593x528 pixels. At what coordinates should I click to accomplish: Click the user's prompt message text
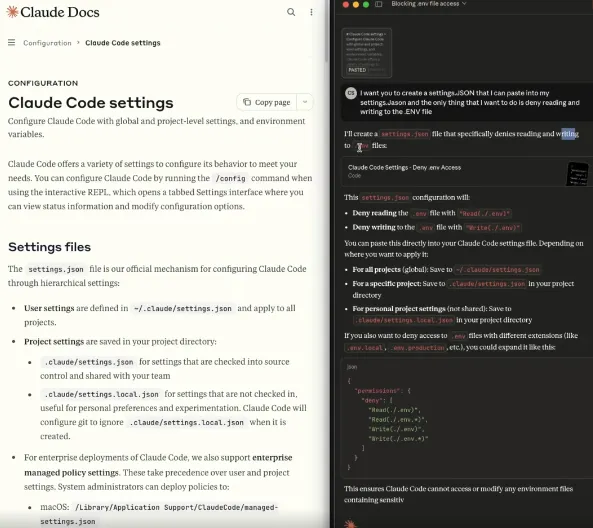pyautogui.click(x=469, y=102)
